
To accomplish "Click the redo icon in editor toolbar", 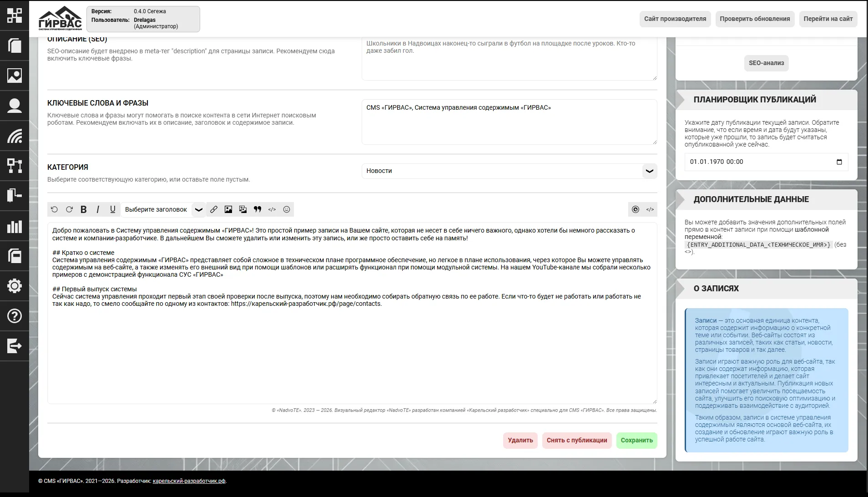I will pyautogui.click(x=69, y=209).
